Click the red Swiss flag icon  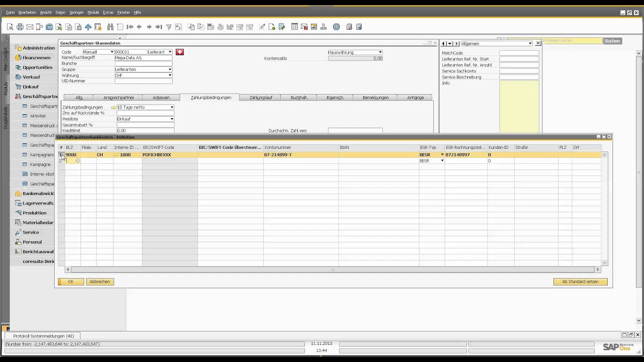pos(180,52)
